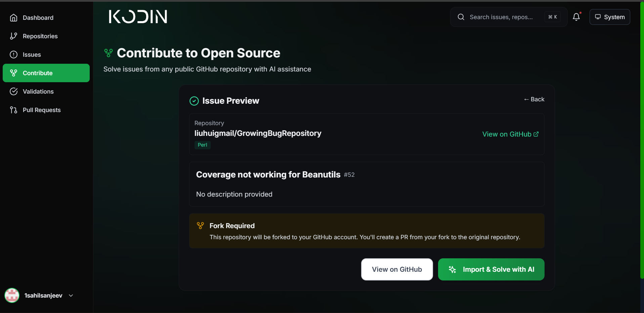Click the Fork Required heading

[232, 226]
